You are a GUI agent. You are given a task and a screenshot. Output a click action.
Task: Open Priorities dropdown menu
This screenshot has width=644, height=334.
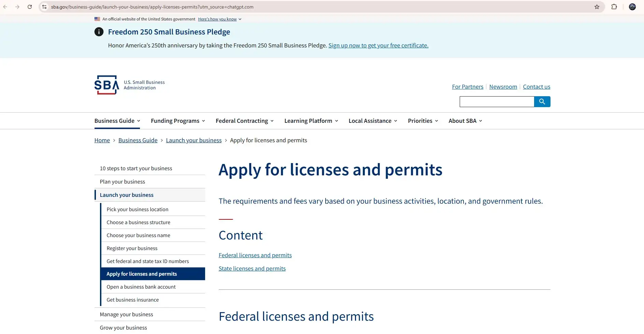[x=423, y=121]
